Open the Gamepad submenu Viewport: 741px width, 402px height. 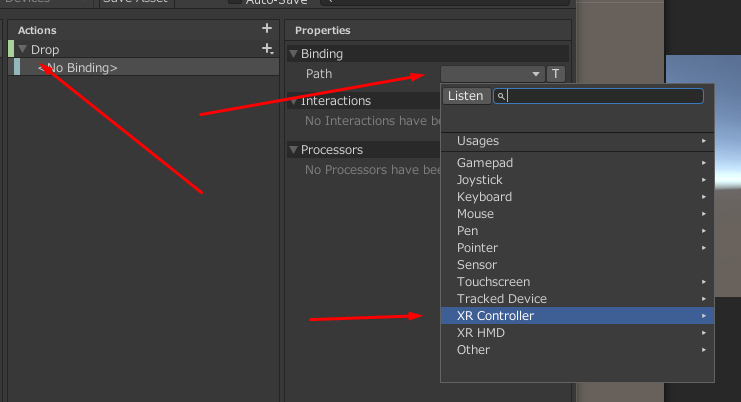coord(577,163)
